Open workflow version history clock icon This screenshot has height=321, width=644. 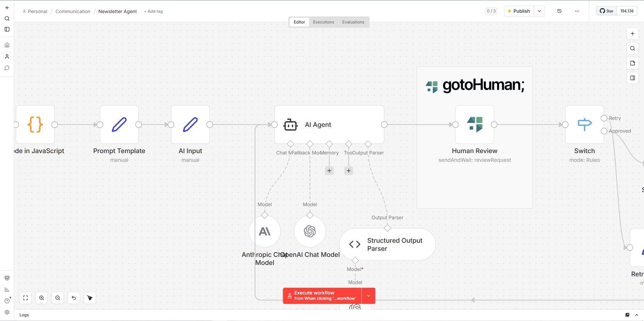tap(559, 11)
